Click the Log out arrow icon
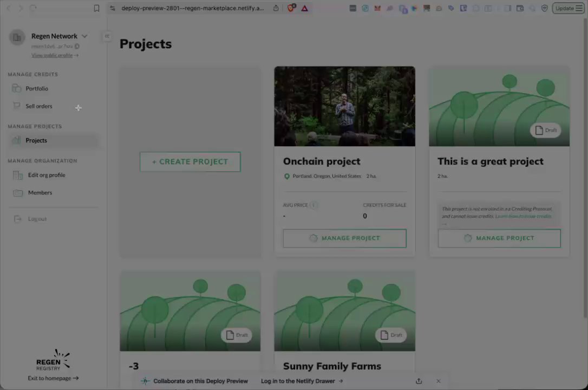 click(18, 219)
